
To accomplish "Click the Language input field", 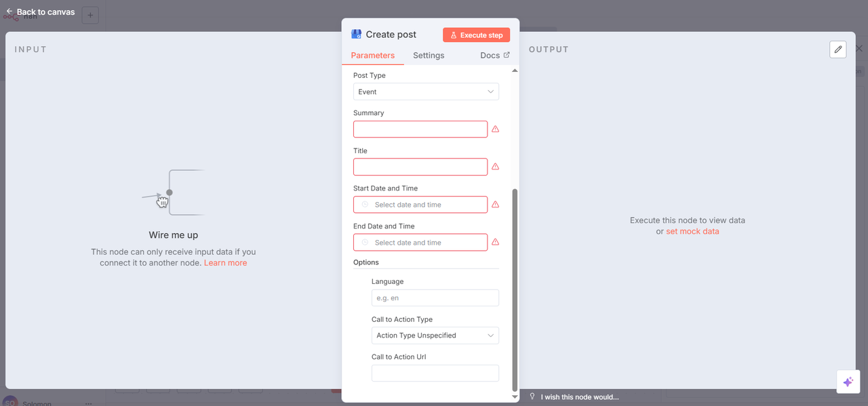I will (435, 298).
